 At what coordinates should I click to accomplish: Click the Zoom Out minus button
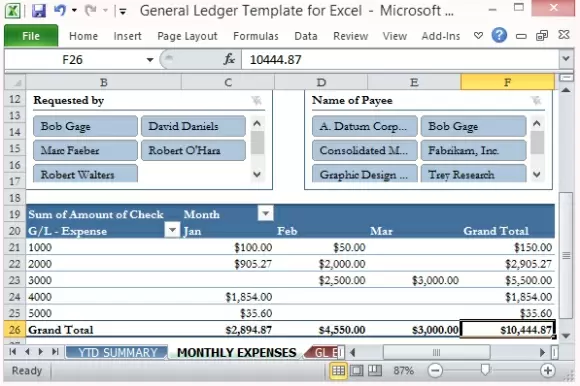(x=435, y=370)
